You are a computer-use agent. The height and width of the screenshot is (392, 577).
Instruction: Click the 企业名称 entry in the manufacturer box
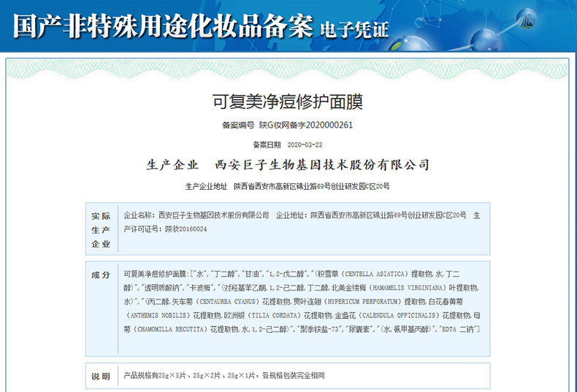point(196,215)
